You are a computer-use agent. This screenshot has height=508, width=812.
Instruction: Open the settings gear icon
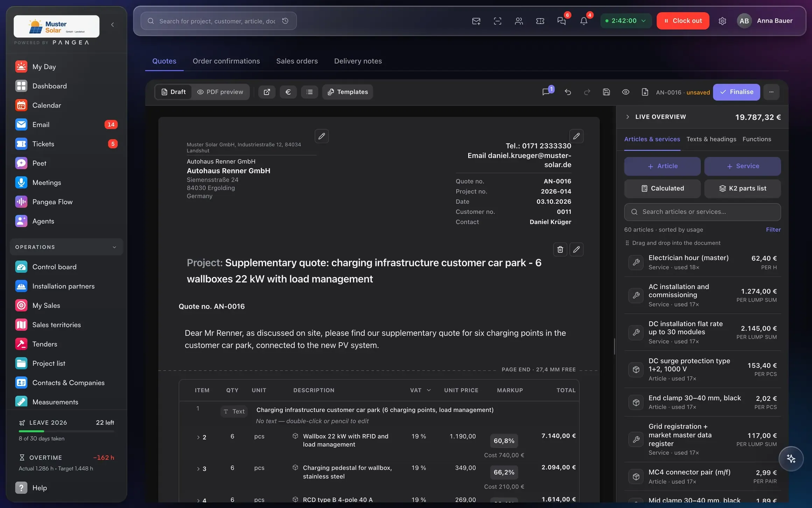tap(722, 21)
